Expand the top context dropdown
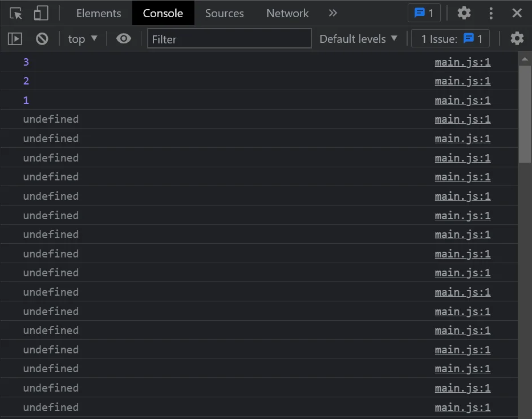The width and height of the screenshot is (532, 419). [83, 39]
